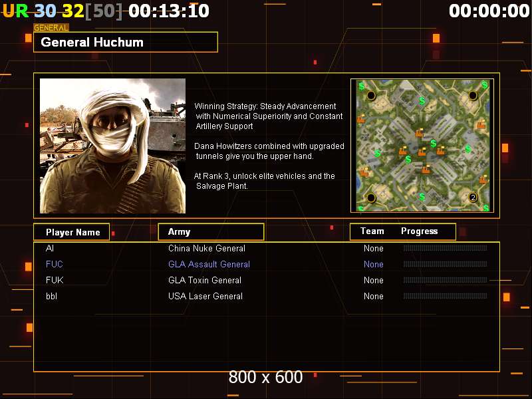Click the Dana Howitzers tip text
This screenshot has width=532, height=399.
[x=269, y=151]
